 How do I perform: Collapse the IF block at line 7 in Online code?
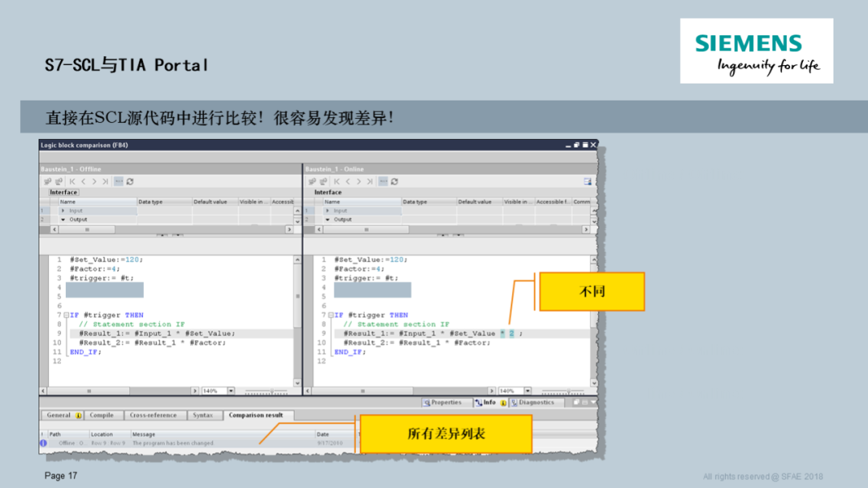[x=330, y=315]
